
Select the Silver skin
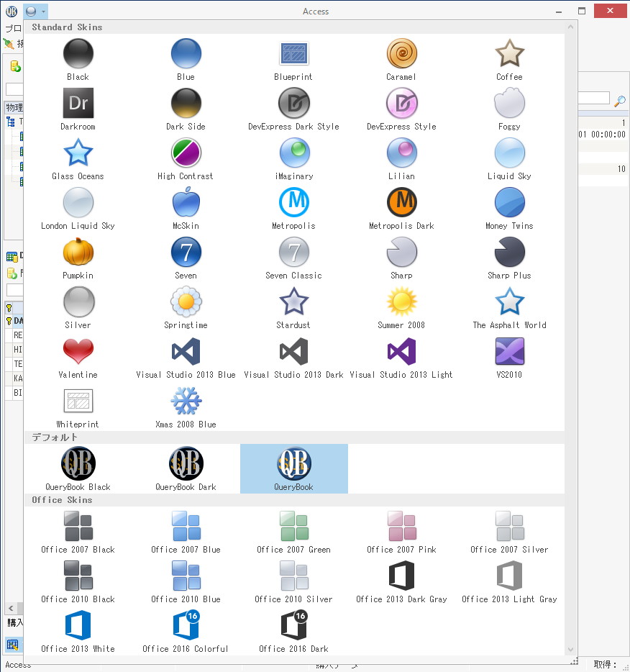78,308
